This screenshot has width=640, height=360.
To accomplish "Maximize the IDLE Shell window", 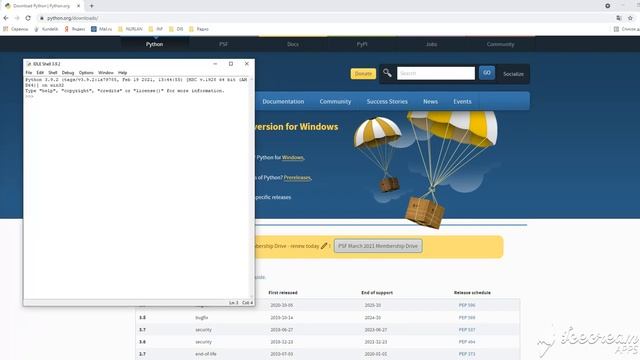I will click(231, 64).
